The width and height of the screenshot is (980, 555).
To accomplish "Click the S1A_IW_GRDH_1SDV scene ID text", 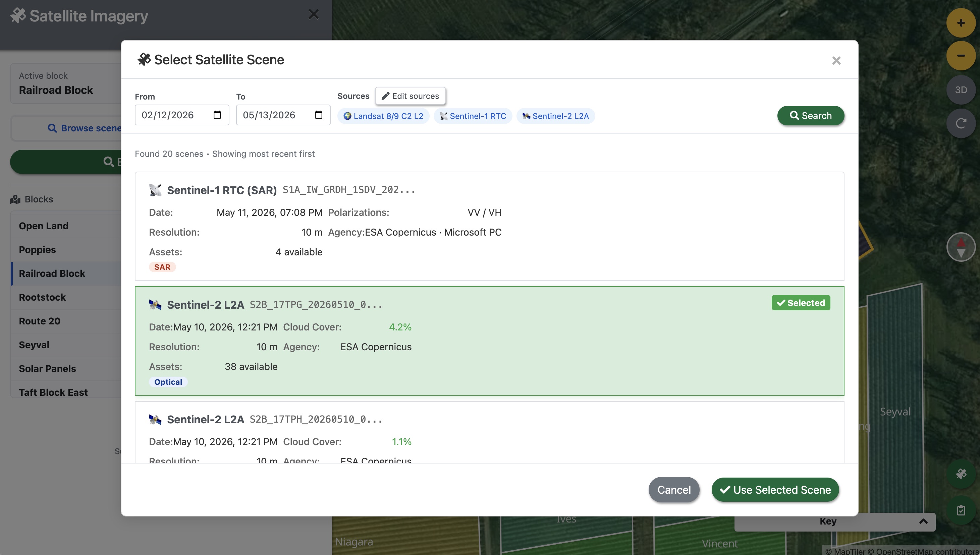I will (x=349, y=190).
